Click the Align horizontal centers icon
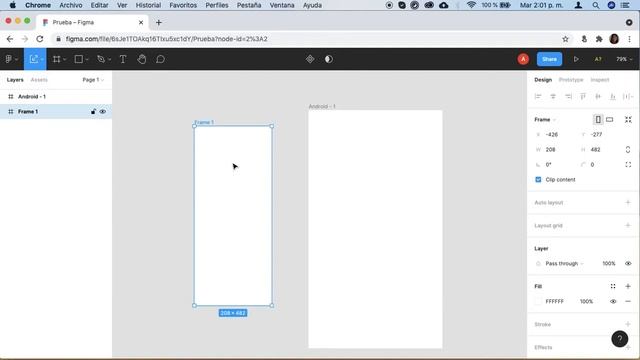Image resolution: width=640 pixels, height=360 pixels. coord(553,96)
